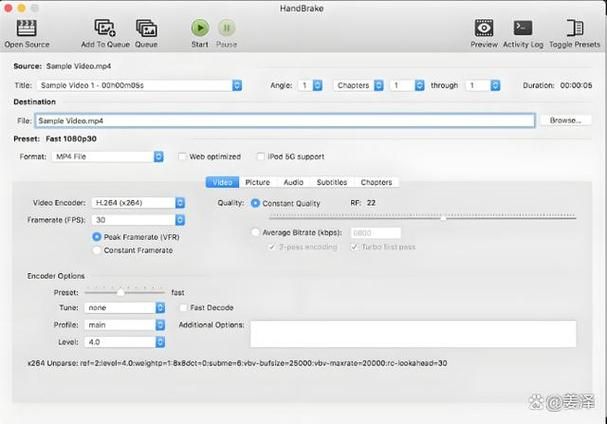Click the source name Sample Video.mp4
The image size is (607, 424).
[x=79, y=66]
